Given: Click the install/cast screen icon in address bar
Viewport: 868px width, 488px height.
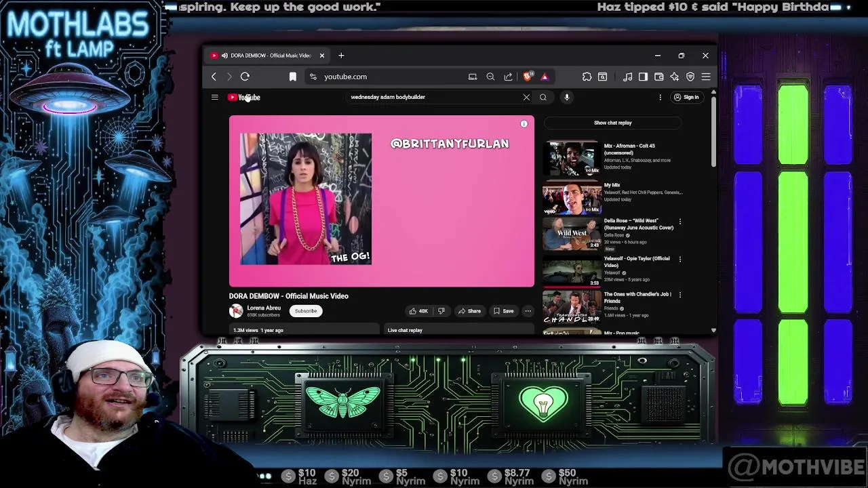Looking at the screenshot, I should coord(473,77).
